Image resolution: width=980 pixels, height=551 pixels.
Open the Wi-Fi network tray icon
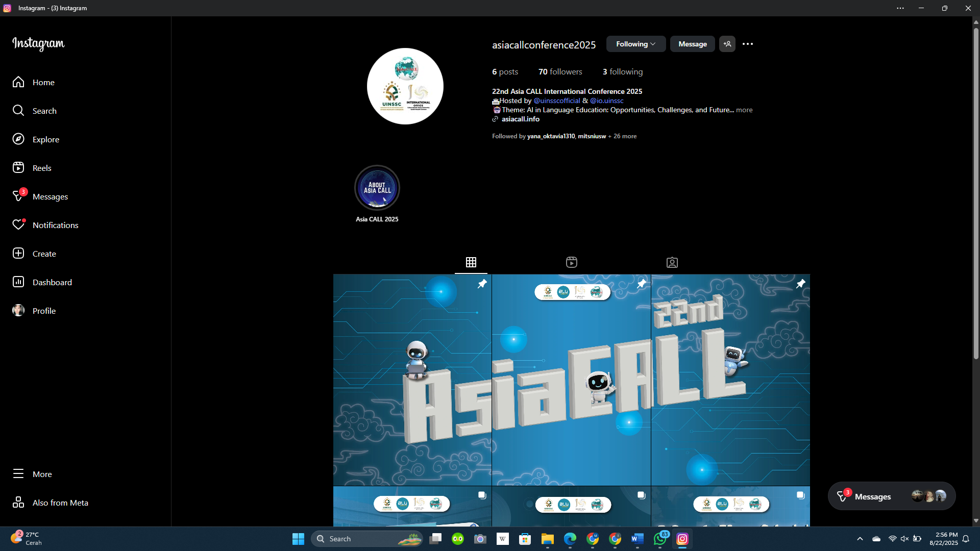892,539
